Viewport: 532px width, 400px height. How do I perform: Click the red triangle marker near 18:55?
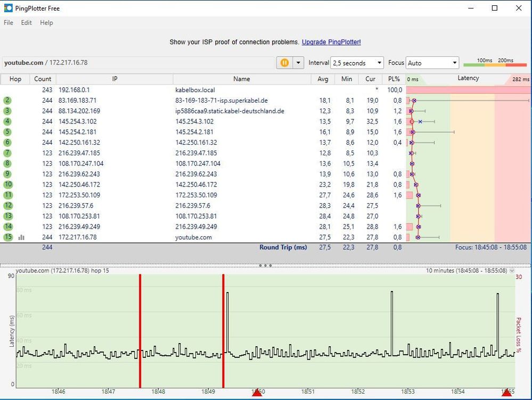(x=506, y=393)
